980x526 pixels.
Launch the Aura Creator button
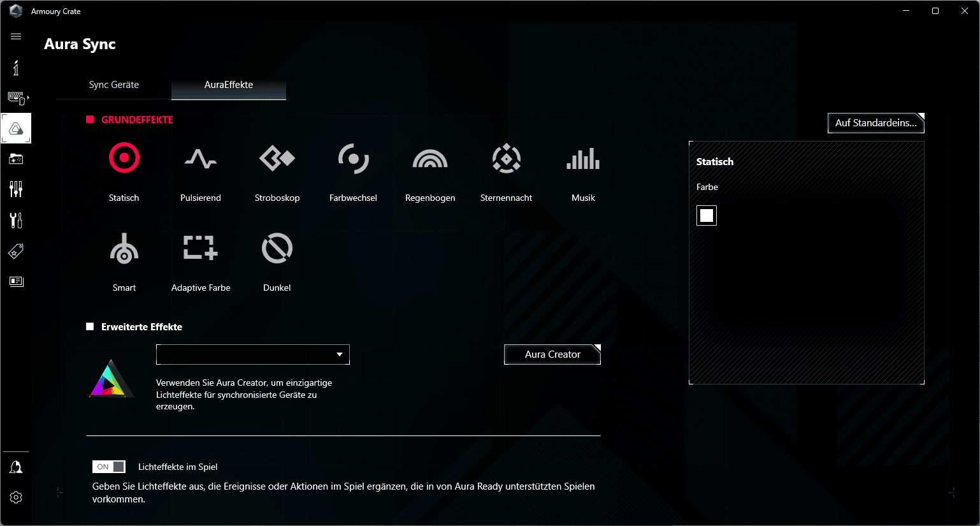[552, 354]
